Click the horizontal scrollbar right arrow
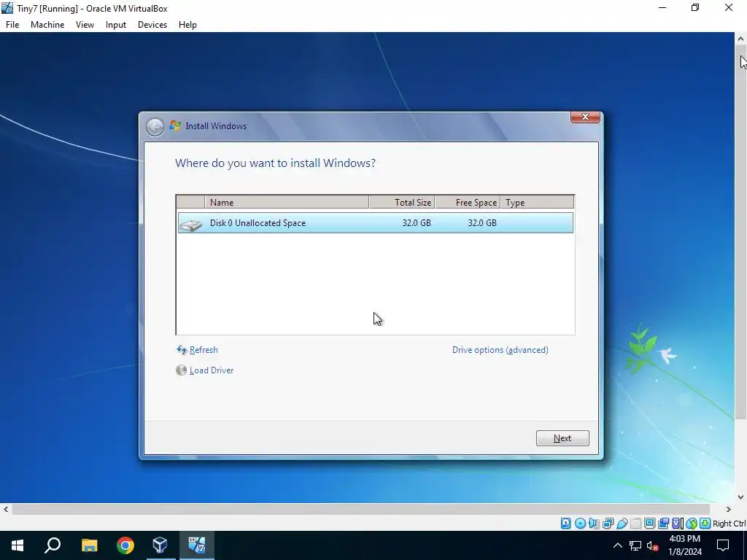Screen dimensions: 747x560 click(x=729, y=510)
